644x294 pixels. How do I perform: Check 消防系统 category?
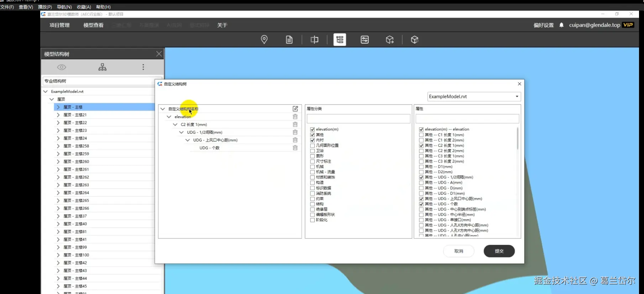point(312,193)
